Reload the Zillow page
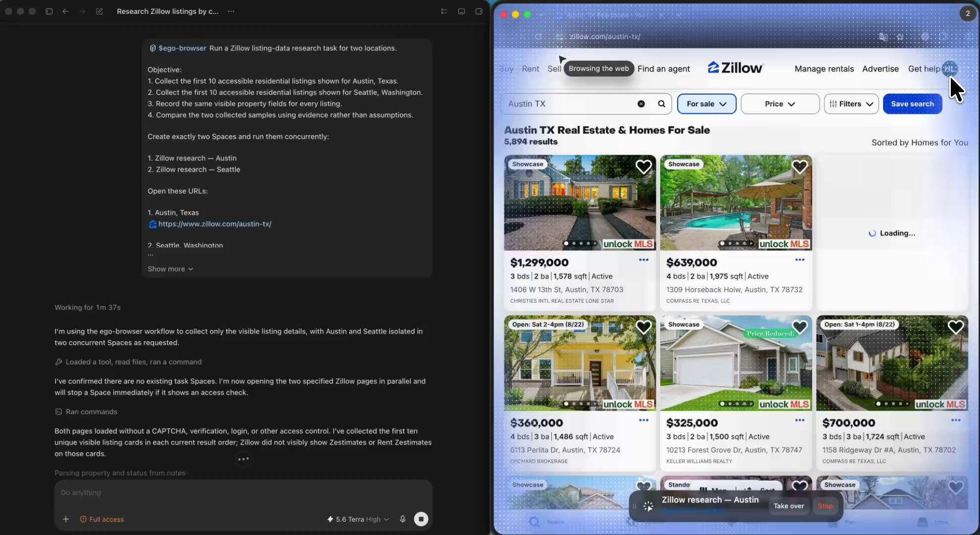 pos(538,37)
